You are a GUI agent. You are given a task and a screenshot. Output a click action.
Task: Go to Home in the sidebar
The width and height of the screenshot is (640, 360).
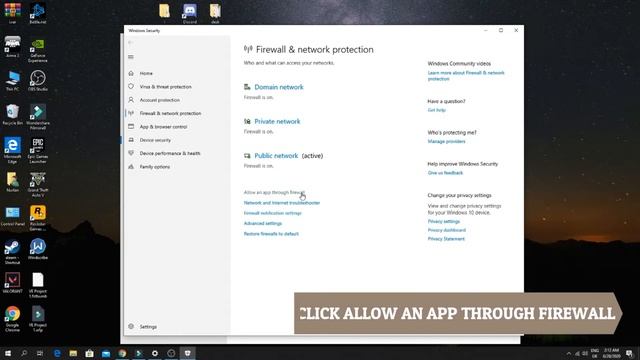point(146,73)
